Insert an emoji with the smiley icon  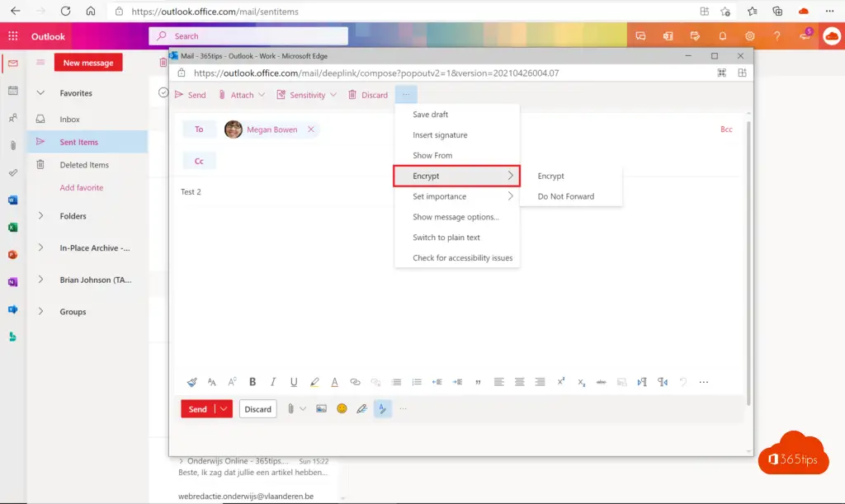pos(342,408)
